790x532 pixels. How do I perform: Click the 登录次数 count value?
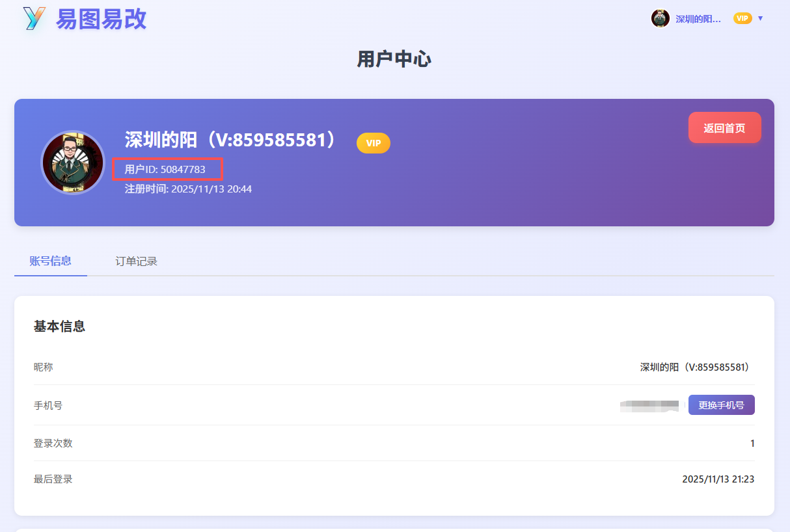click(x=752, y=444)
